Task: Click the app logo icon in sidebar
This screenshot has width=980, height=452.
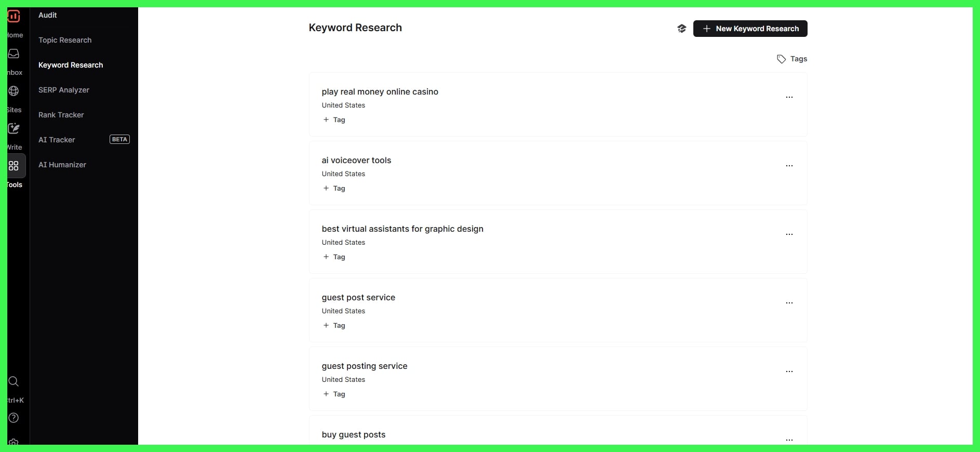Action: click(x=14, y=16)
